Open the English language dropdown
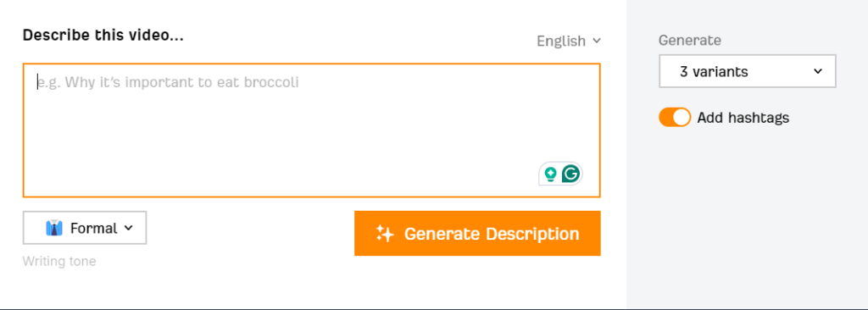Screen dimensions: 868x310 tap(569, 41)
